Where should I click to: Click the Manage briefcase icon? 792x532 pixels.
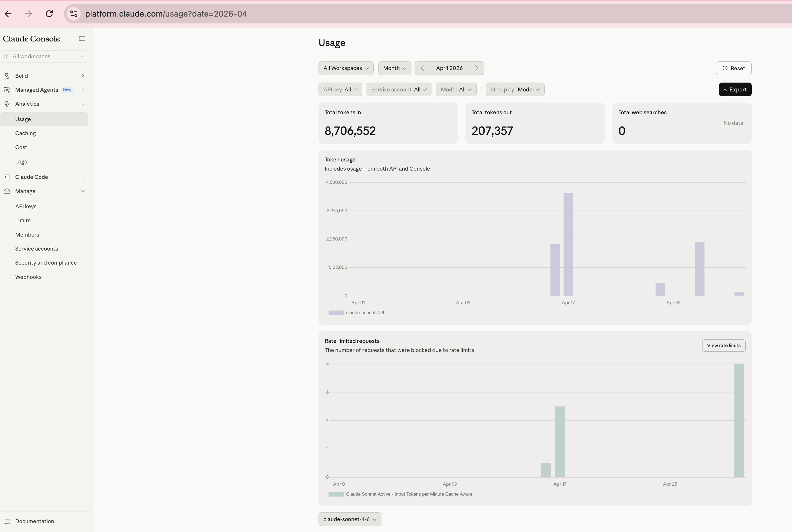point(7,191)
